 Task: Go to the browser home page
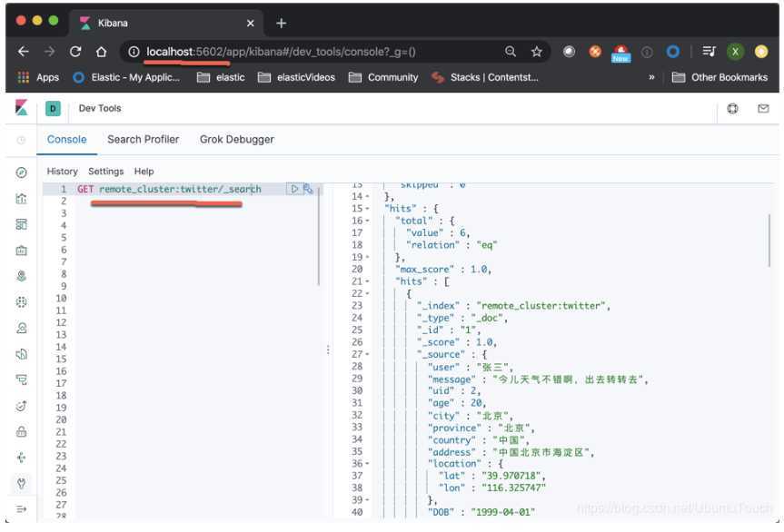[x=102, y=52]
